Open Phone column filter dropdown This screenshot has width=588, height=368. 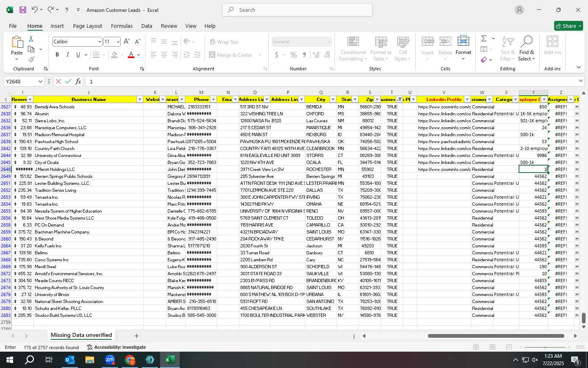(x=213, y=99)
